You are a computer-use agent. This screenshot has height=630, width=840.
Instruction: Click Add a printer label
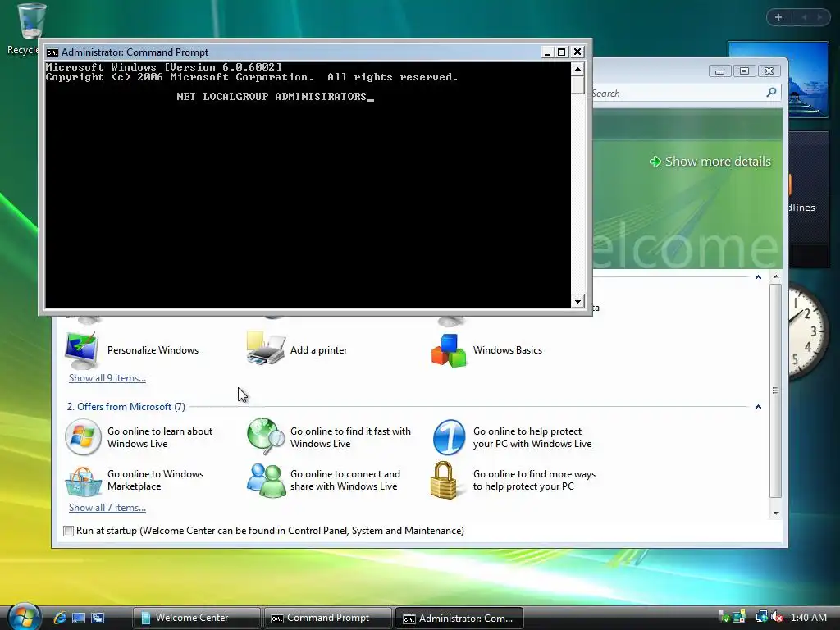(x=319, y=349)
